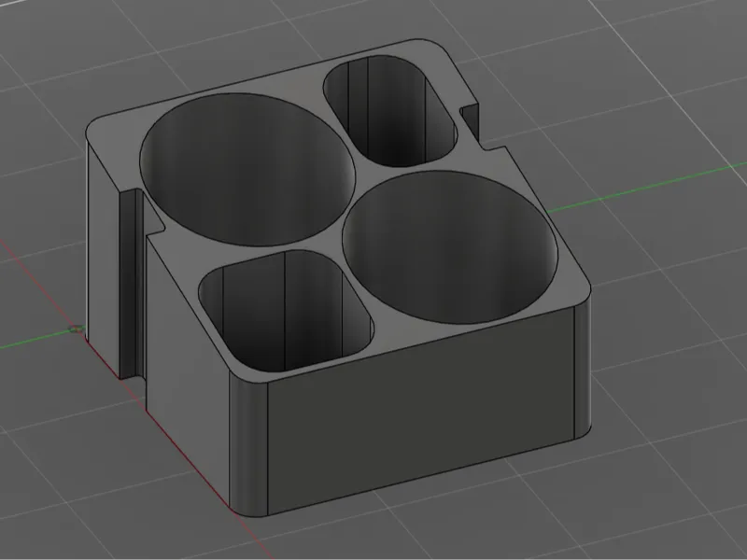
Task: Select the large flat front side face of the block
Action: [x=421, y=410]
